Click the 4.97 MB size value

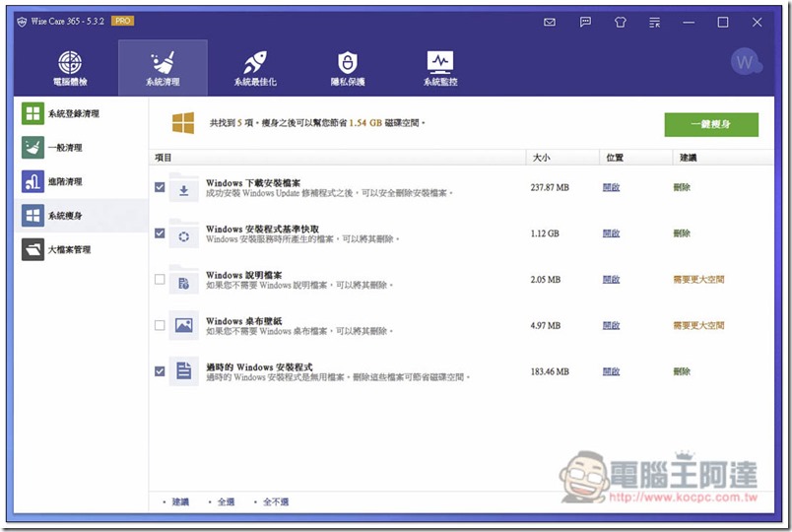pyautogui.click(x=546, y=325)
